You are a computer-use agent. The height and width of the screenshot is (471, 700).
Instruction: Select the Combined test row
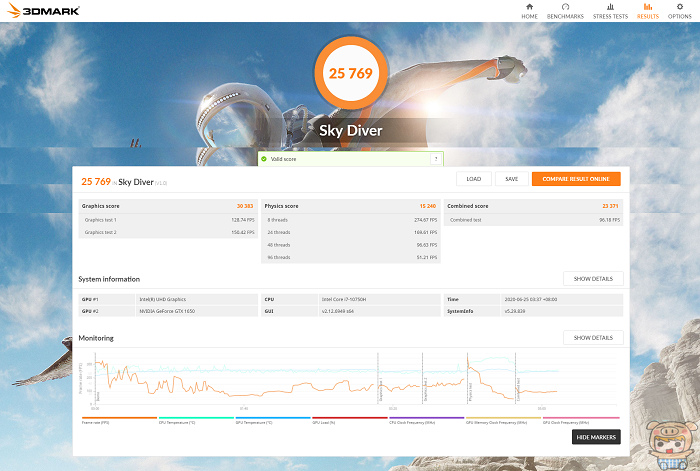[x=533, y=220]
